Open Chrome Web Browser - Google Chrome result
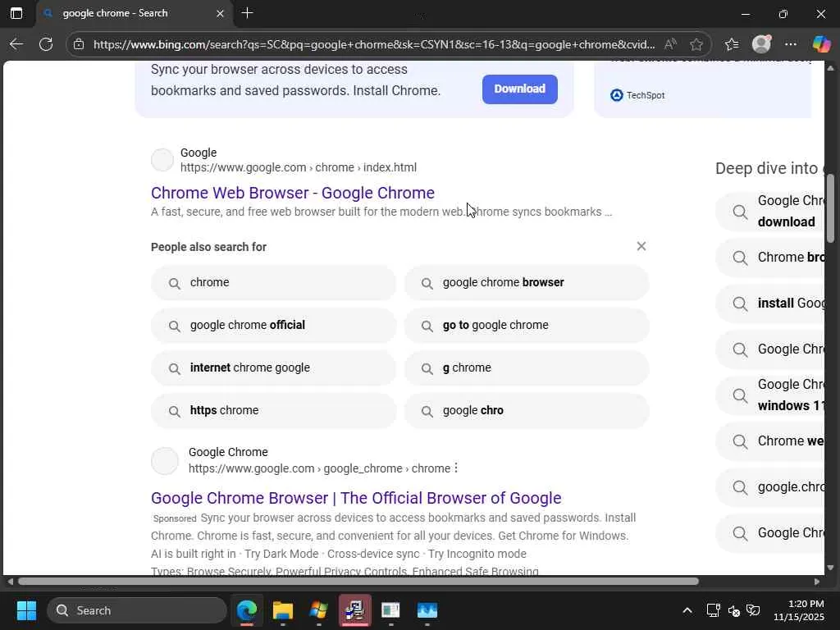Viewport: 840px width, 630px height. (x=293, y=193)
